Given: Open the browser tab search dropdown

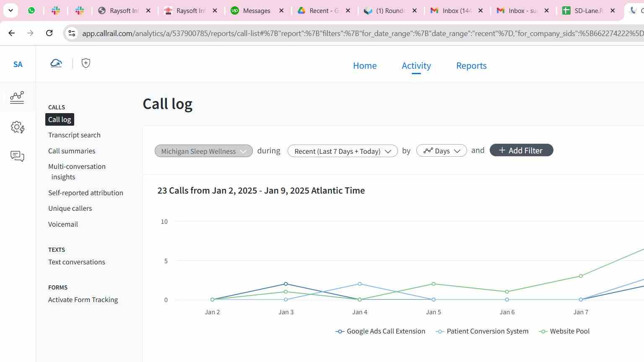Looking at the screenshot, I should tap(10, 10).
